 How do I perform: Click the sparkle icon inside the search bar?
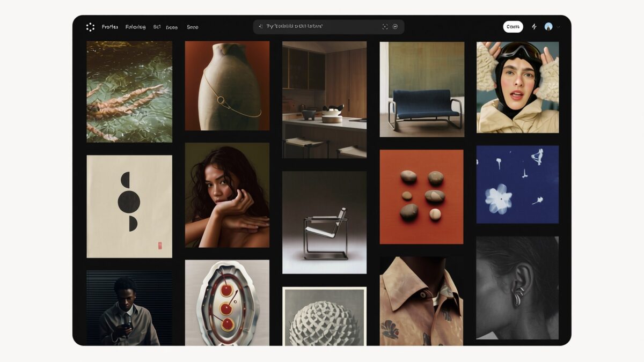[x=261, y=26]
